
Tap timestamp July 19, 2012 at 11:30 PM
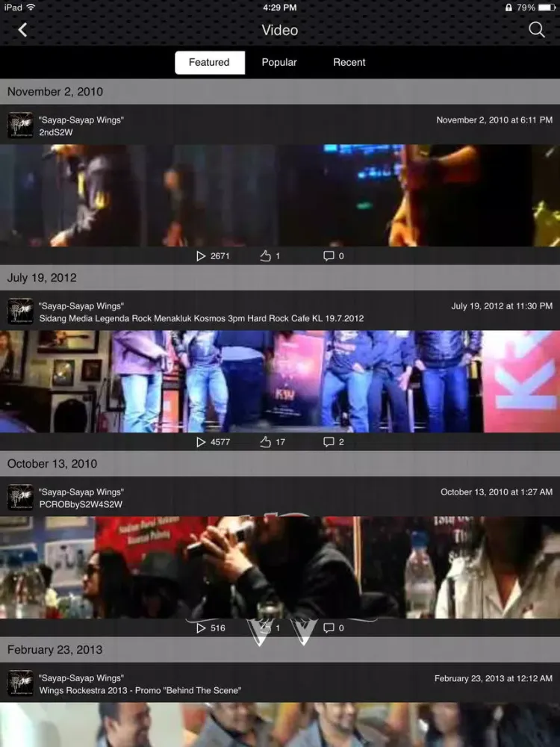click(x=502, y=306)
